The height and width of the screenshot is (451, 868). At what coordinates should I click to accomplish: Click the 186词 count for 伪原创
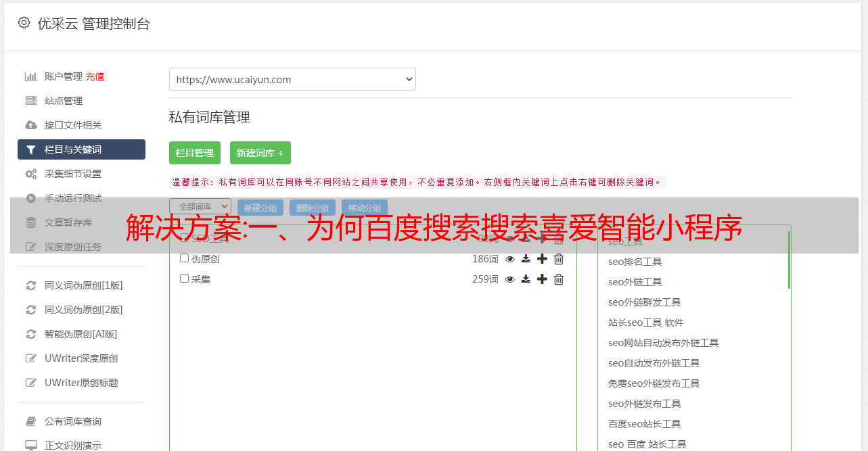click(485, 259)
